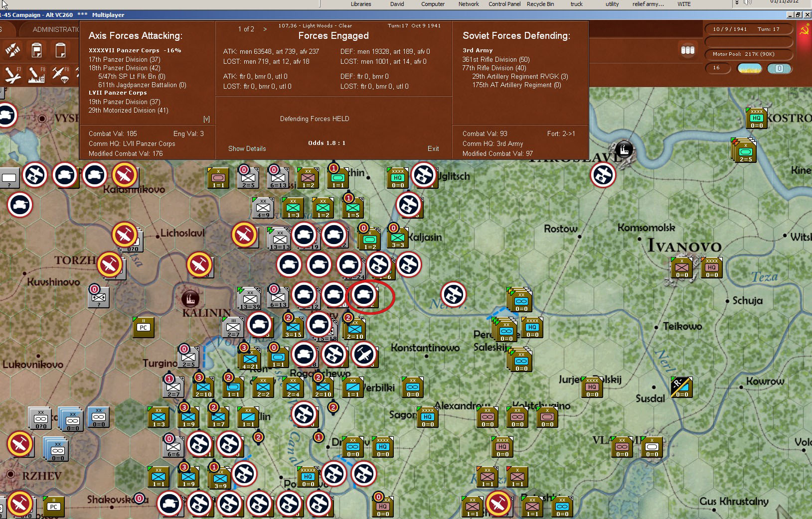Click the 'Defending Forces HELD' result text
This screenshot has width=812, height=519.
315,119
